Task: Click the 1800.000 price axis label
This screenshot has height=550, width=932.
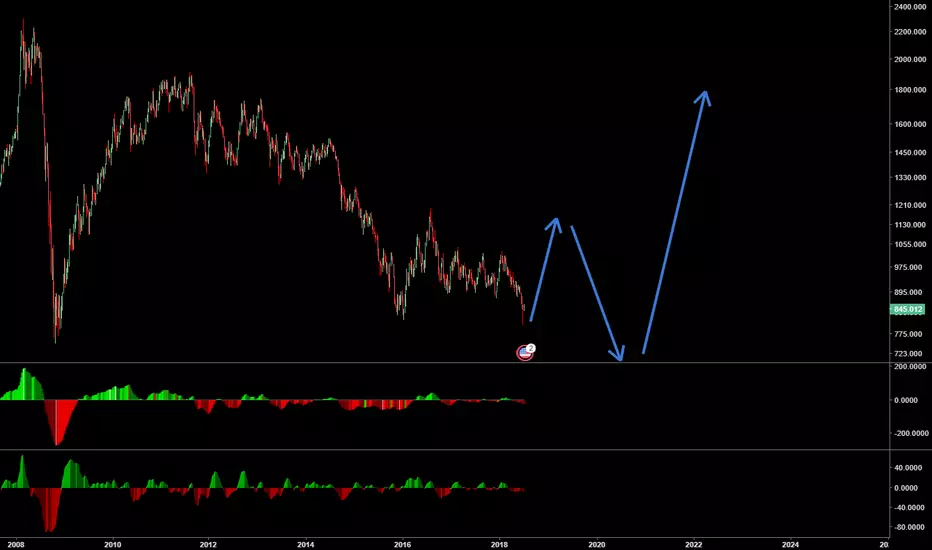Action: tap(910, 90)
